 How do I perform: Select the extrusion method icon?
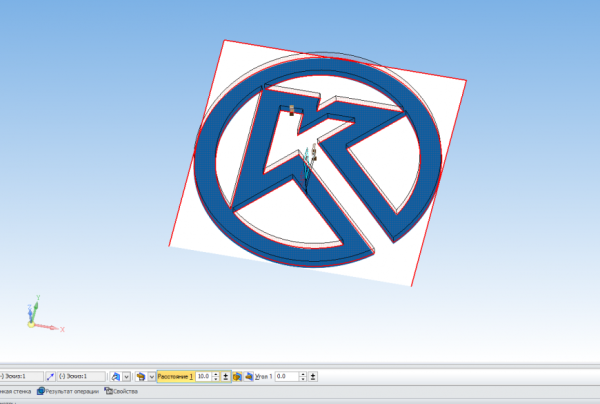coord(140,376)
